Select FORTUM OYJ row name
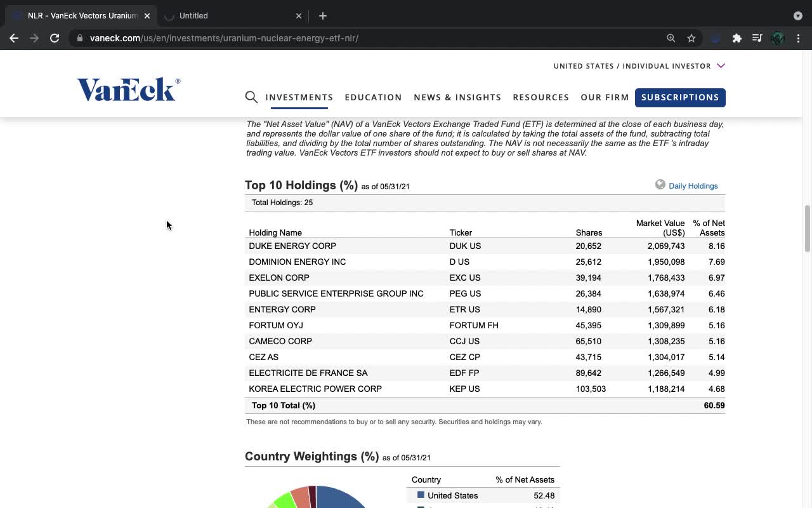The height and width of the screenshot is (508, 812). (x=276, y=325)
